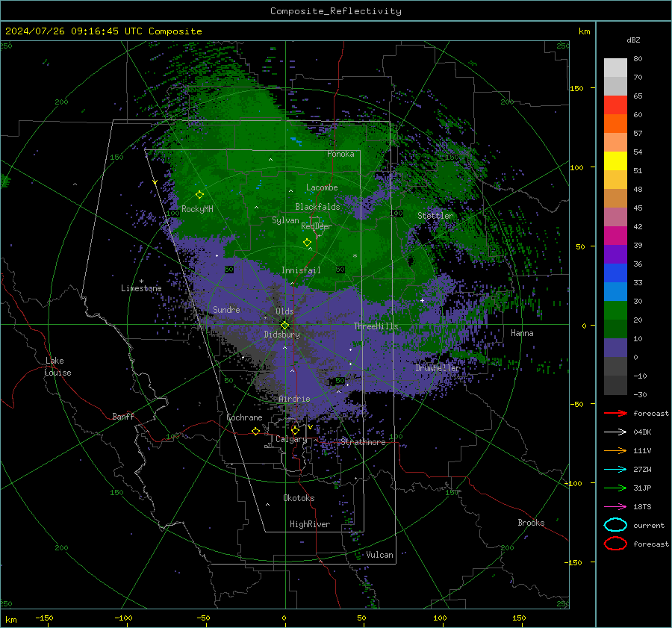Click the RedDeer city label
Screen dimensions: 672x628
[317, 226]
